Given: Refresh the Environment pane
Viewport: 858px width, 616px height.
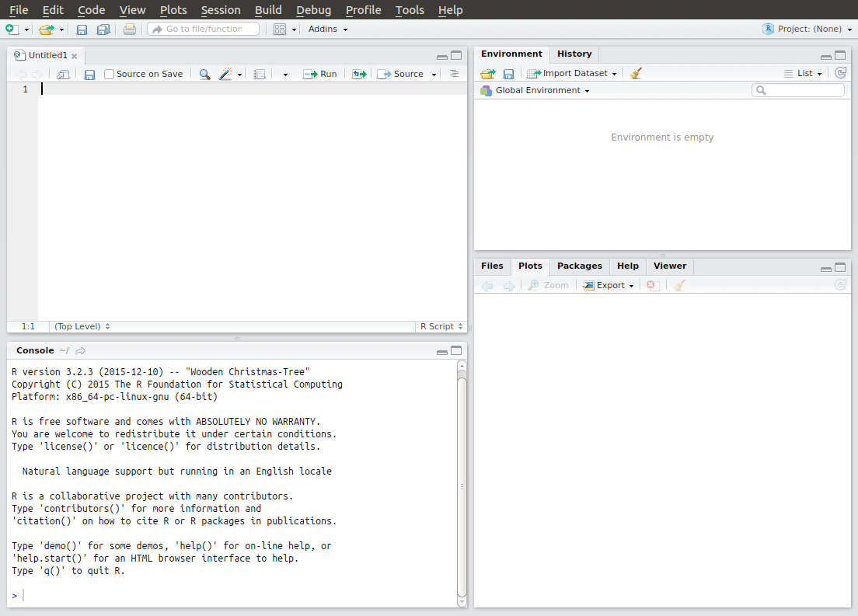Looking at the screenshot, I should pyautogui.click(x=840, y=73).
